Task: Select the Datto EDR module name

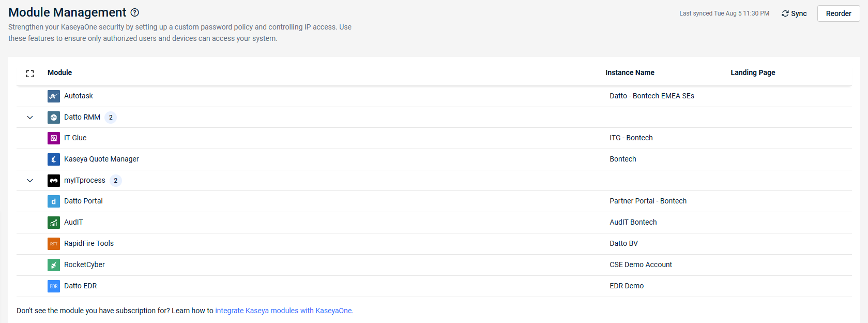Action: (x=81, y=286)
